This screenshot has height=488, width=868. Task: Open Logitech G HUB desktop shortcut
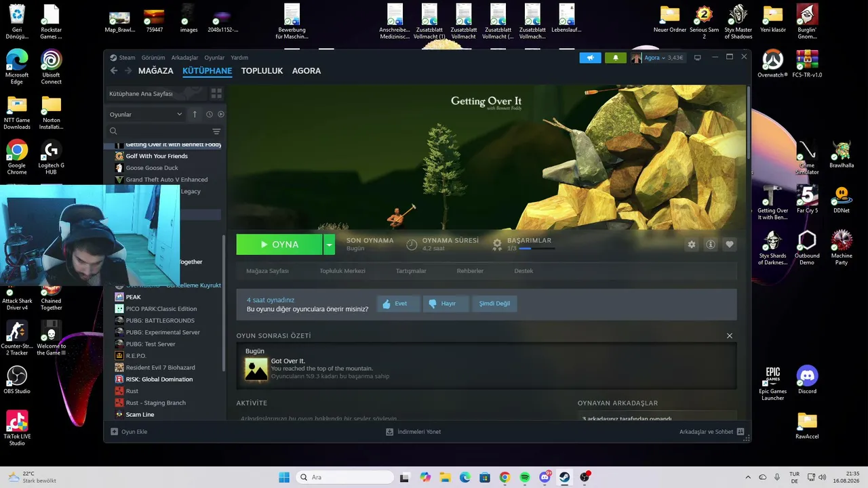coord(51,157)
